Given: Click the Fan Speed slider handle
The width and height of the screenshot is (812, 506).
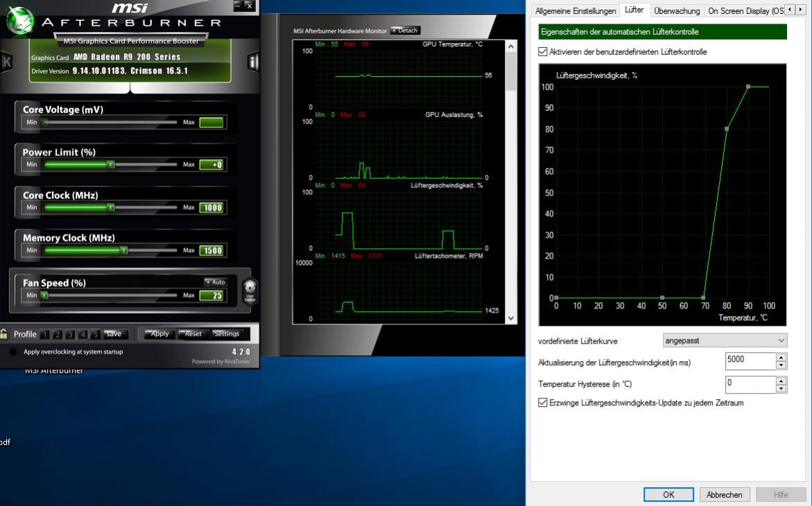Looking at the screenshot, I should [x=44, y=295].
